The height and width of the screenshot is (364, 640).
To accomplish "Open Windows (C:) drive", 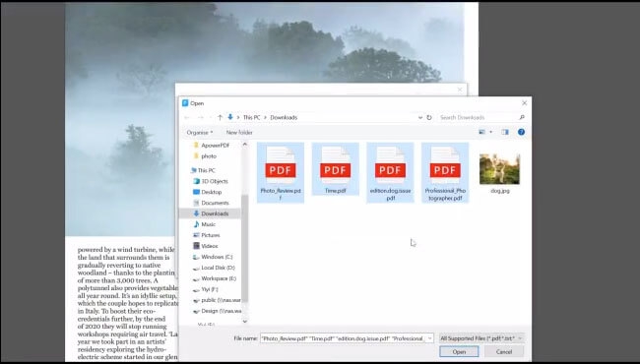I will (x=213, y=257).
